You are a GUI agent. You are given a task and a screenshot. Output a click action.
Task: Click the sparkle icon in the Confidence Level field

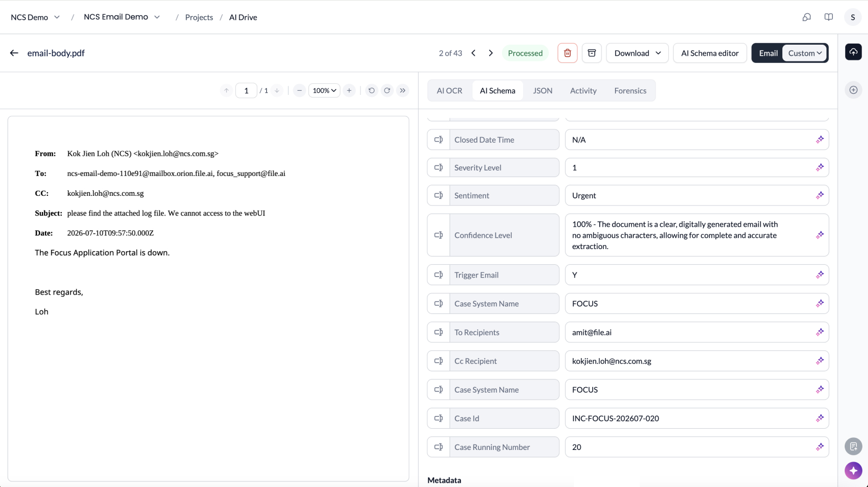pyautogui.click(x=820, y=235)
